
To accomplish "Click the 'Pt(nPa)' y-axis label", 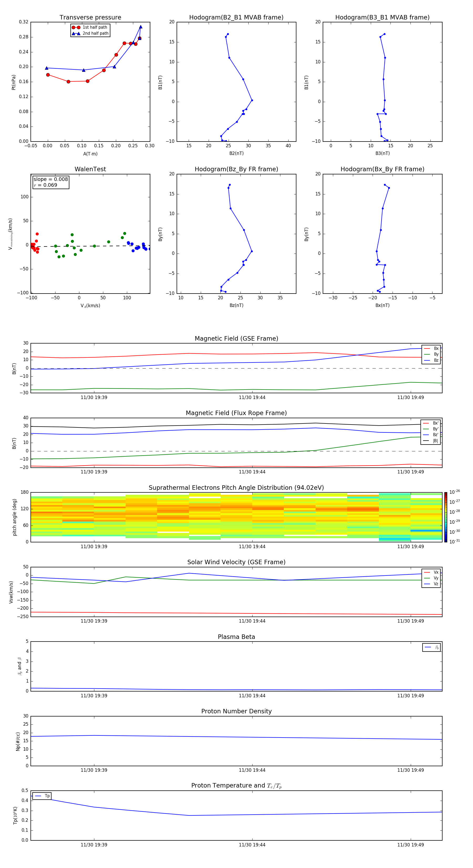I will 13,82.
